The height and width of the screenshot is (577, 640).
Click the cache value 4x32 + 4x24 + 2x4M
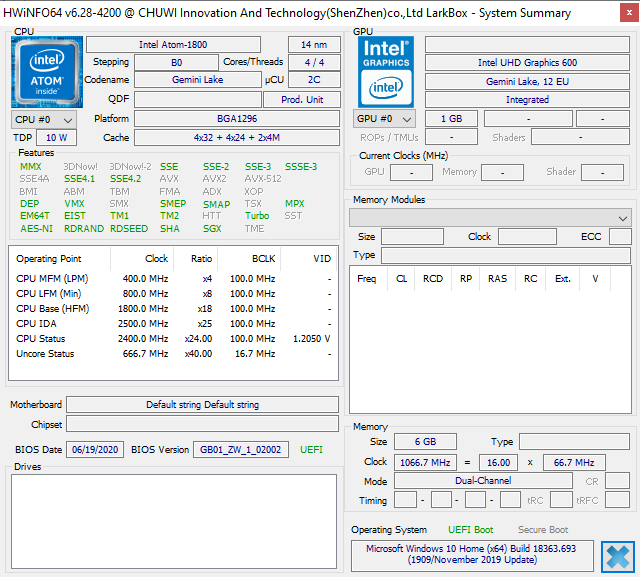pos(237,138)
